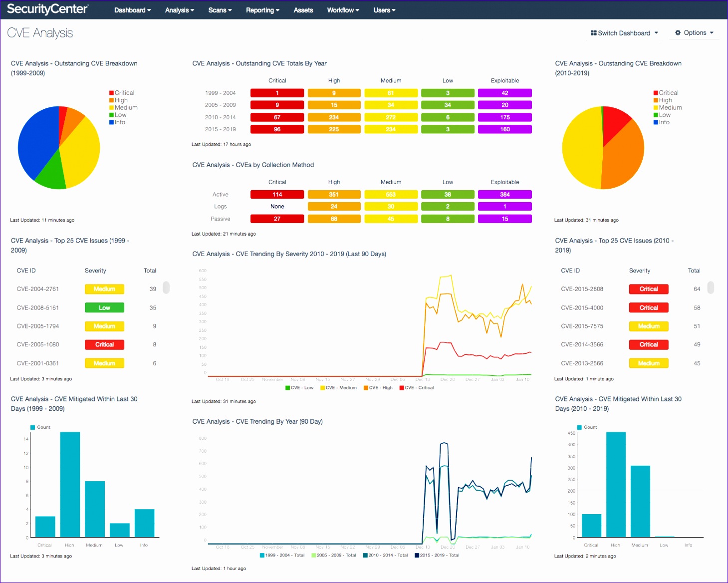Click the Assets menu item
Screen dimensions: 728x583
[x=303, y=9]
